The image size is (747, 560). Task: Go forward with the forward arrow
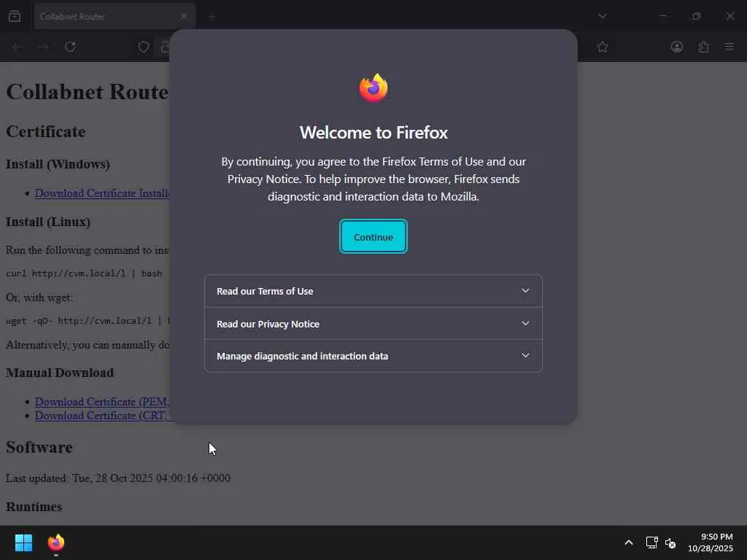[x=43, y=47]
